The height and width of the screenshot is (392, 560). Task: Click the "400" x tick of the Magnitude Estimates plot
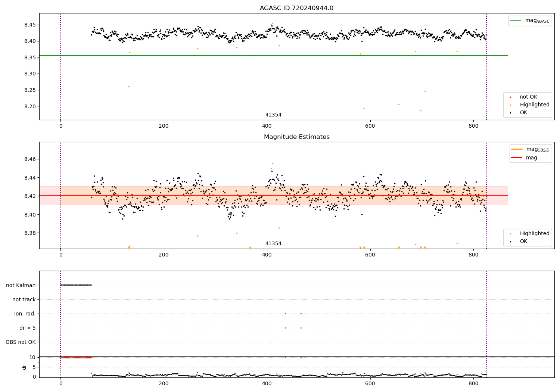[x=267, y=255]
